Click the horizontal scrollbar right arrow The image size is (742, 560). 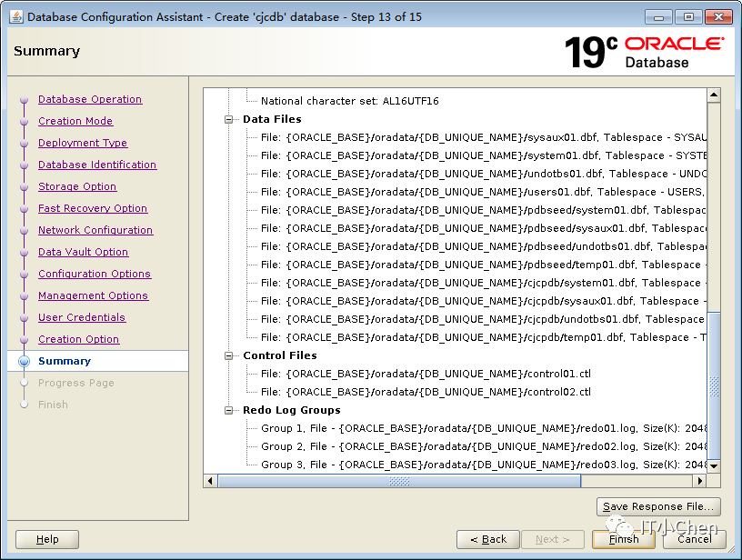point(700,481)
